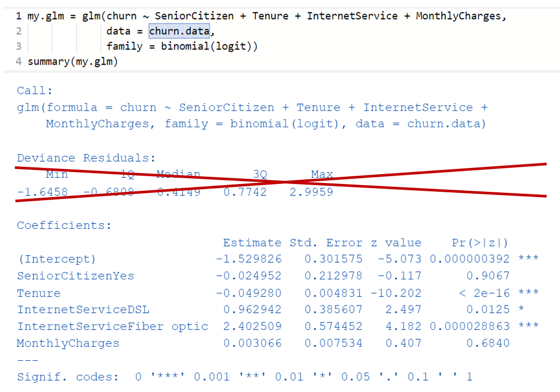Select the Max residual value 2.9959

311,192
